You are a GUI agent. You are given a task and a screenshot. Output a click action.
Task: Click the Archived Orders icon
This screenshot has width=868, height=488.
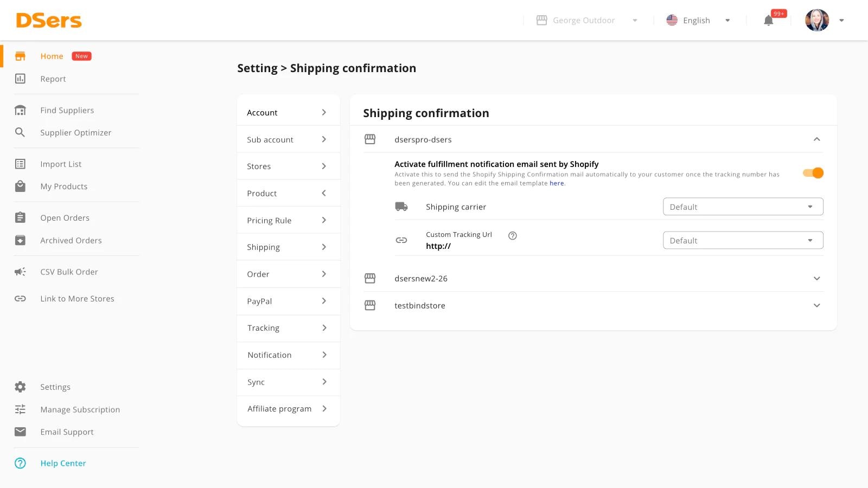point(20,240)
